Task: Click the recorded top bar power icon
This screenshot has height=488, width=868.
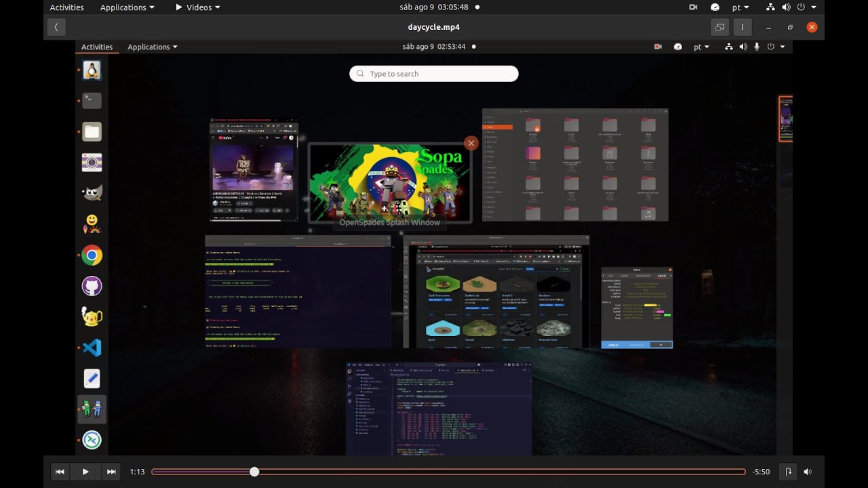Action: coord(770,47)
